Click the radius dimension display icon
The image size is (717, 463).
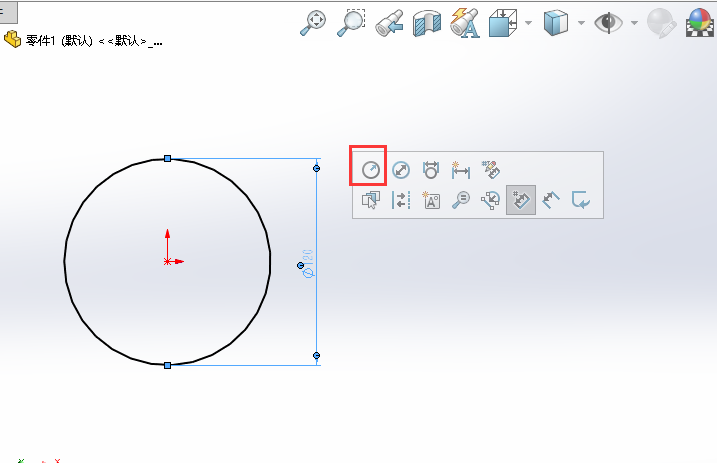370,170
